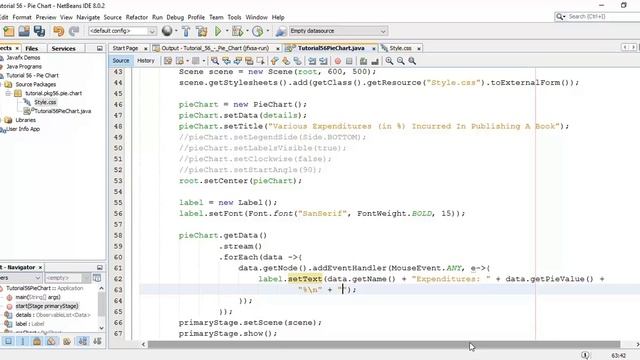This screenshot has width=640, height=360.
Task: Open dropdown arrow next to browser globe
Action: [176, 31]
